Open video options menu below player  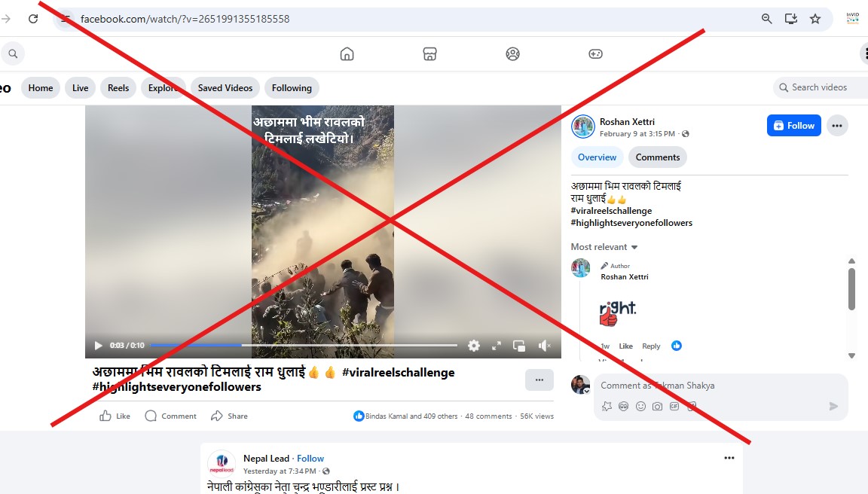pos(539,380)
